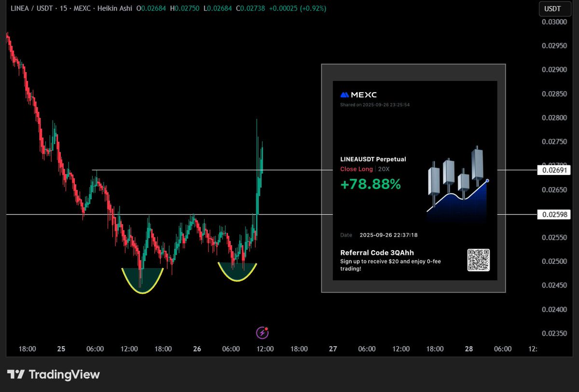This screenshot has height=392, width=579.
Task: Click the MEXC logo in the card
Action: pos(358,95)
